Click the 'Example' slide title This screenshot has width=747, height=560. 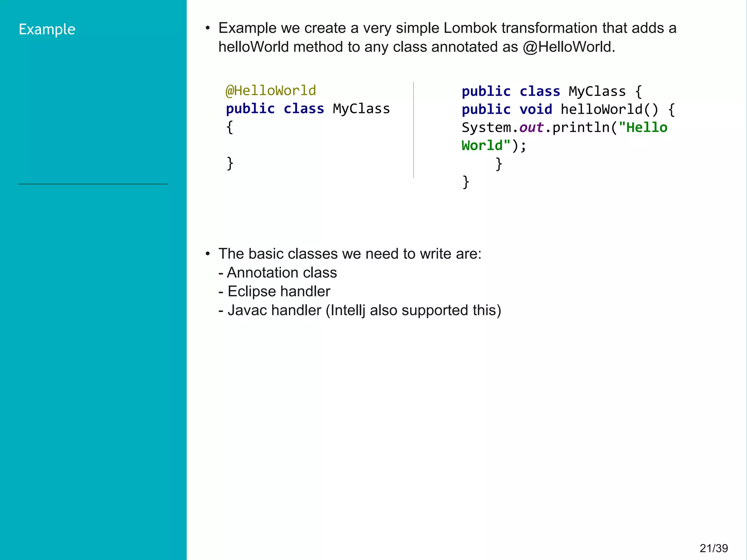pos(47,30)
